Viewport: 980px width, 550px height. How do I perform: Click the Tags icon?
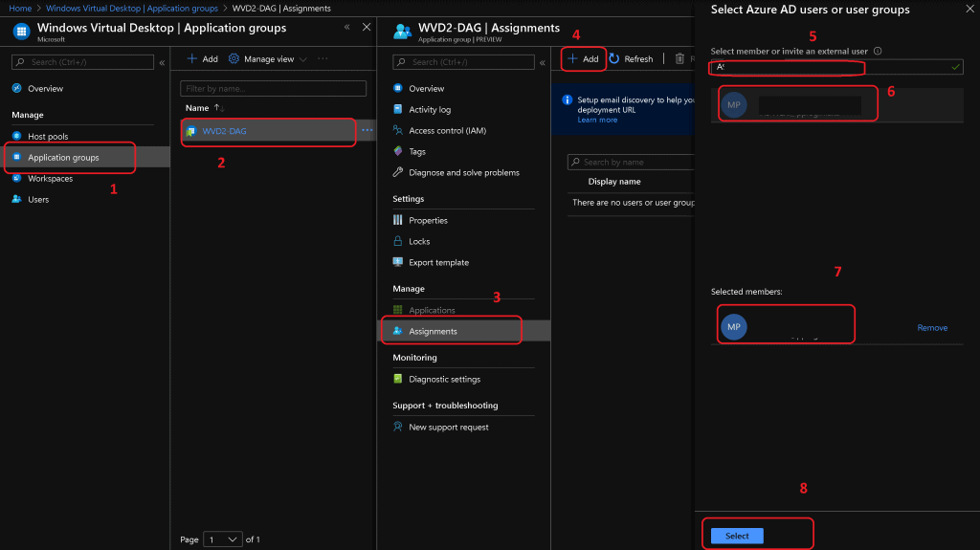(x=397, y=151)
